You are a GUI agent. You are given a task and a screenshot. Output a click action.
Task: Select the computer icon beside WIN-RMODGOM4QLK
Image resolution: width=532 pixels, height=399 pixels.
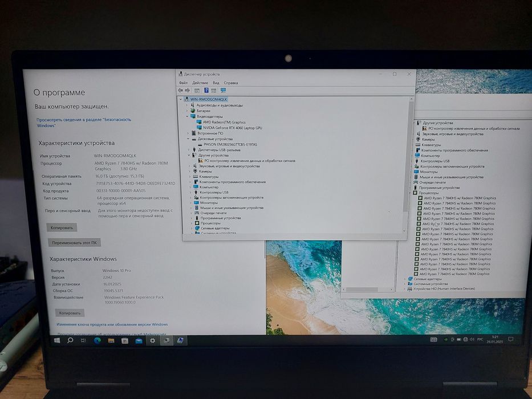coord(186,99)
